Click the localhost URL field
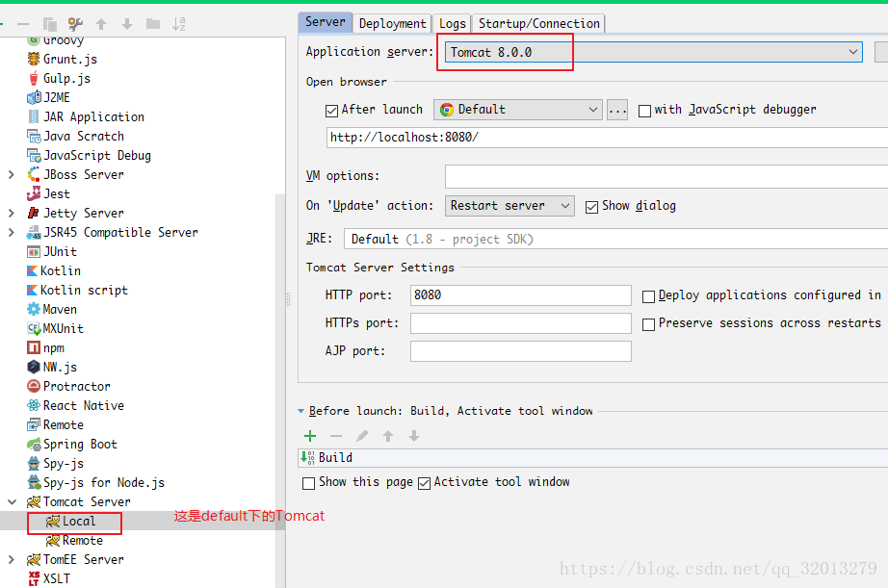Image resolution: width=888 pixels, height=588 pixels. [607, 138]
